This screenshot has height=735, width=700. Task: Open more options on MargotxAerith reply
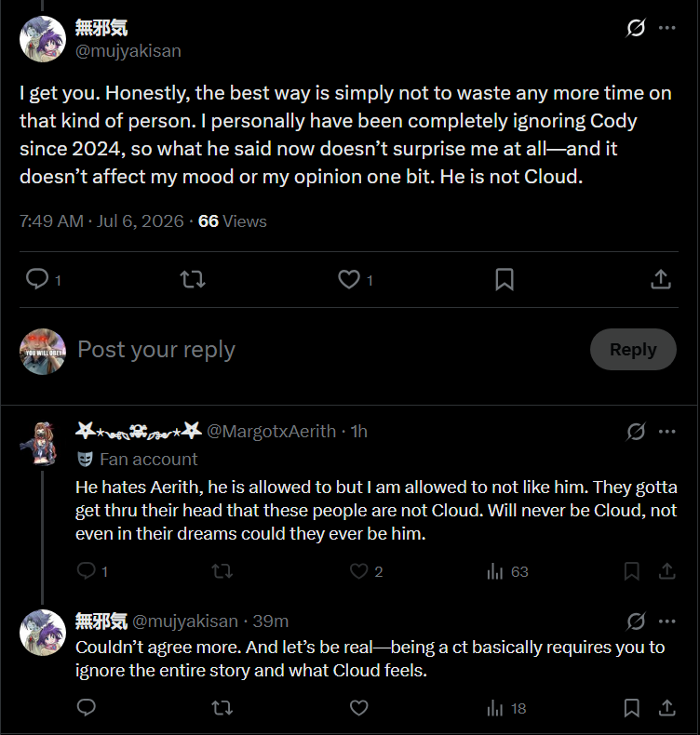point(667,432)
